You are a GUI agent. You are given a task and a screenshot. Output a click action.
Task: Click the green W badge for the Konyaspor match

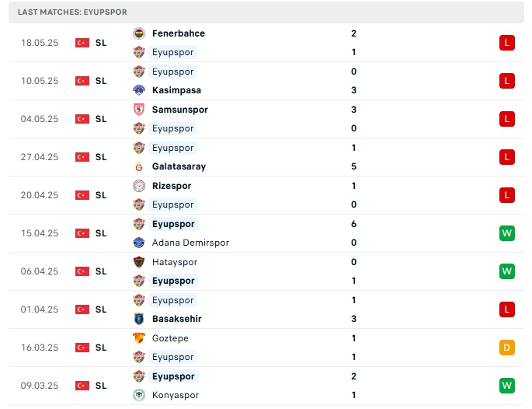[507, 386]
